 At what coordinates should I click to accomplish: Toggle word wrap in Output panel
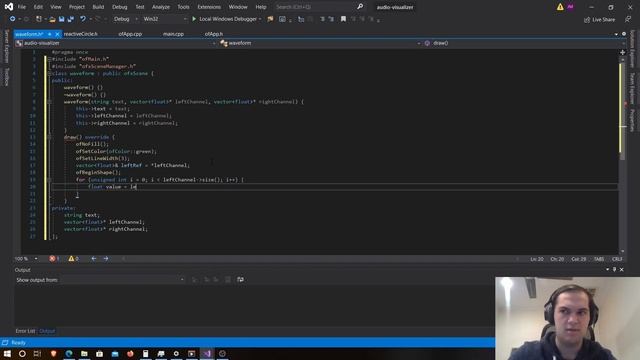pos(240,280)
